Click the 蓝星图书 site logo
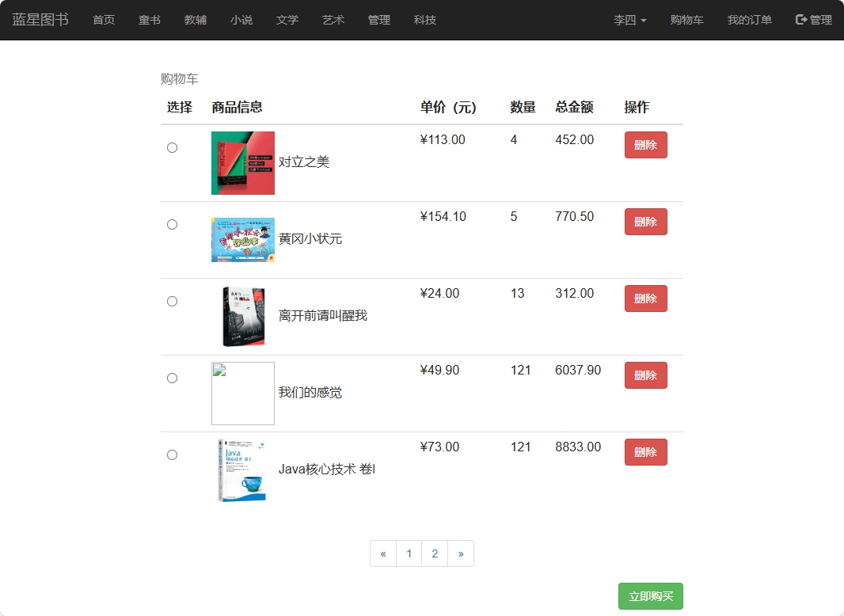The image size is (844, 616). [40, 20]
